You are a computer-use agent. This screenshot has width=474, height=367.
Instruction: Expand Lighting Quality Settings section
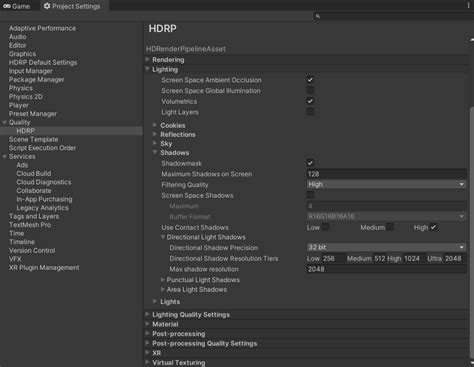[147, 314]
